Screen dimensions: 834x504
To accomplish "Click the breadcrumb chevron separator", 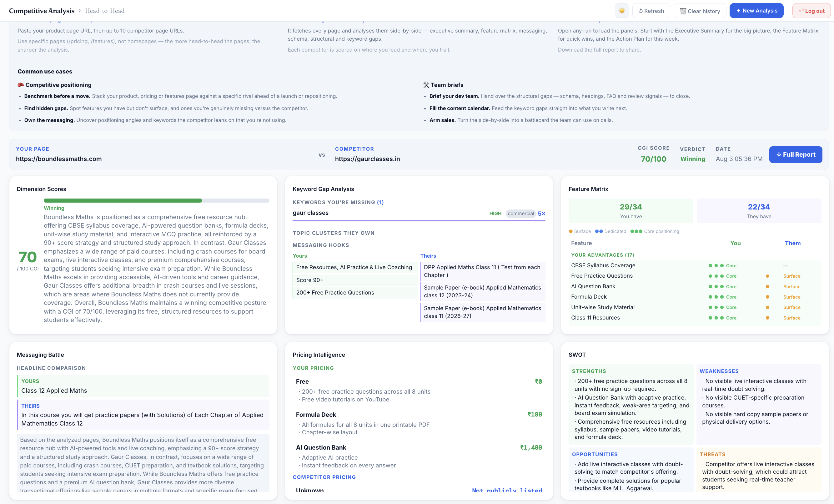I will (80, 11).
